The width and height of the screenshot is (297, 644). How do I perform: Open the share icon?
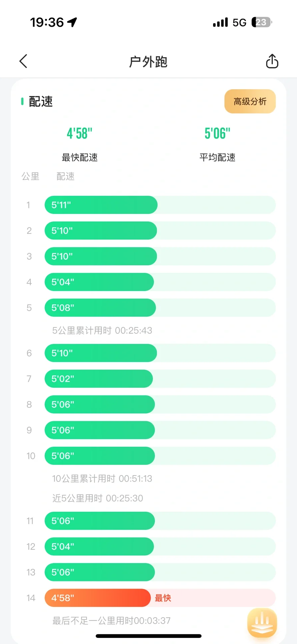(272, 61)
